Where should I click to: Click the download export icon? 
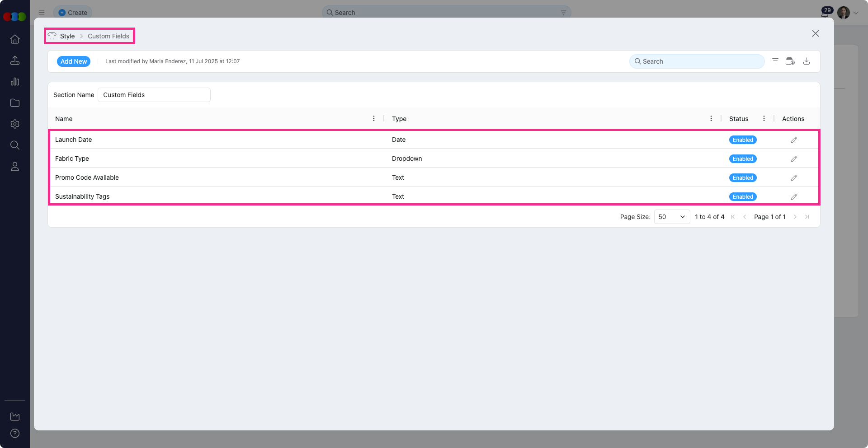coord(806,61)
